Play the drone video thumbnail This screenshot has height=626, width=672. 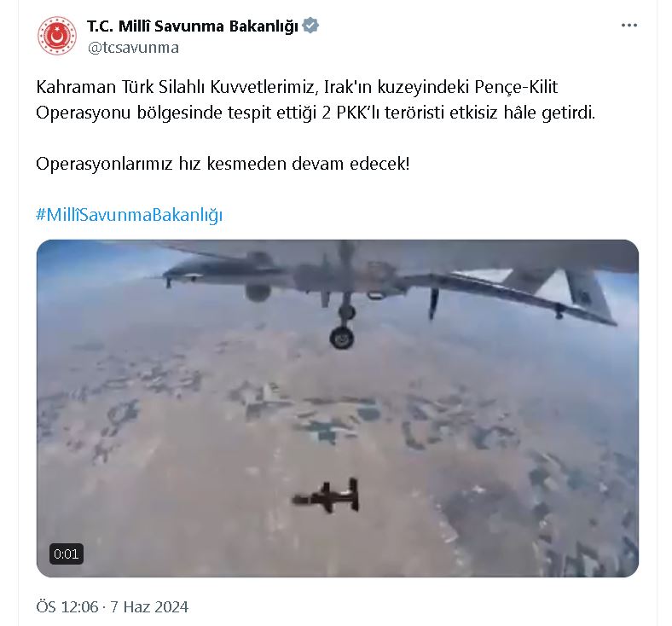[338, 408]
